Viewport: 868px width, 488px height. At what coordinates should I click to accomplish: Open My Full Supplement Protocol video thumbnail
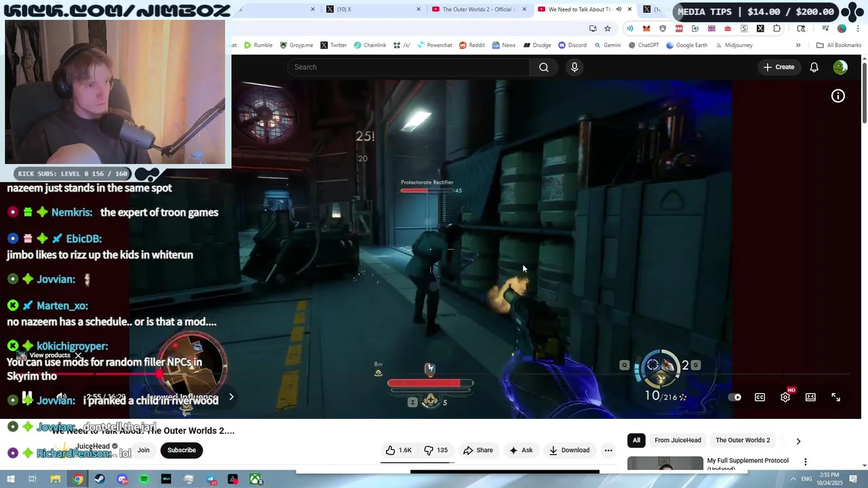(x=665, y=464)
